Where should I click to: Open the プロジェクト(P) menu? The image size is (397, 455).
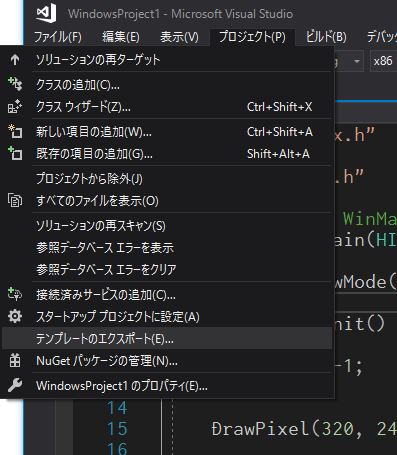click(x=252, y=37)
